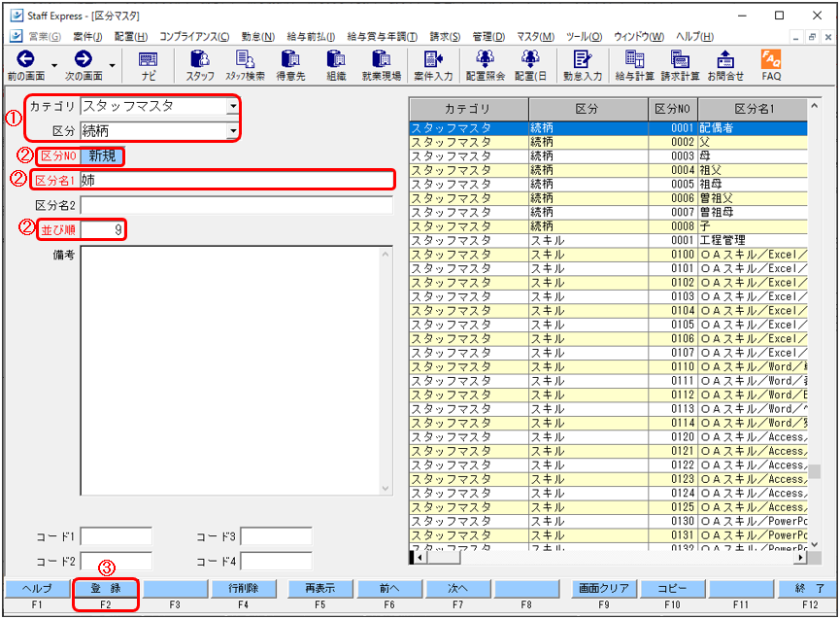Open the 勤怠(N) menu
The image size is (840, 619).
point(257,37)
